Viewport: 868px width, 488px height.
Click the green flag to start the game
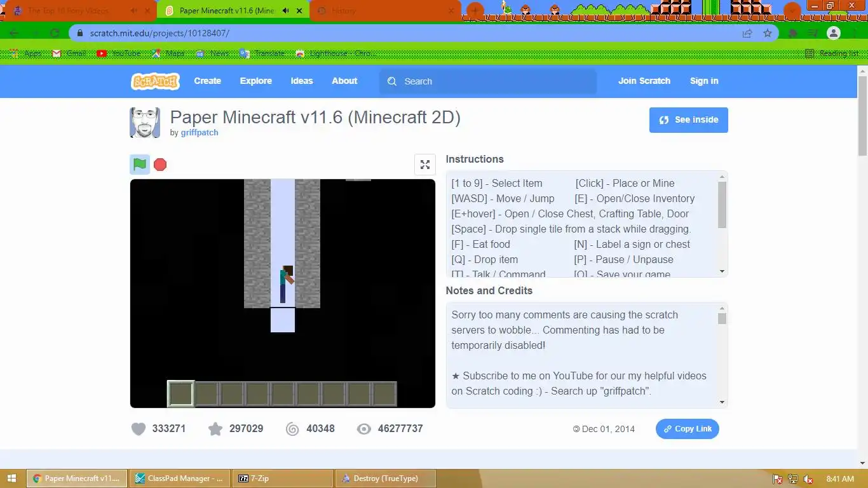tap(140, 165)
